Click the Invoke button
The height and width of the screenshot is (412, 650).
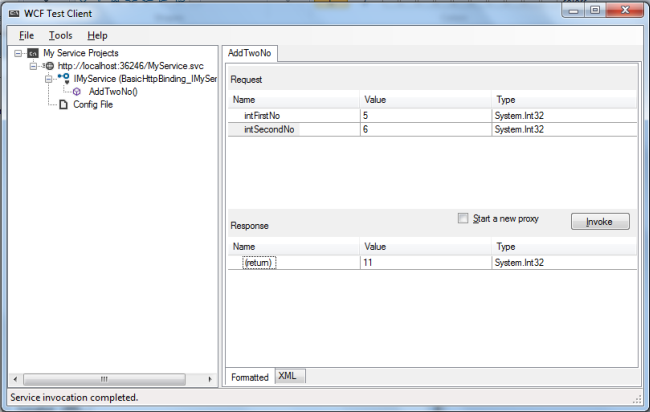pos(600,222)
